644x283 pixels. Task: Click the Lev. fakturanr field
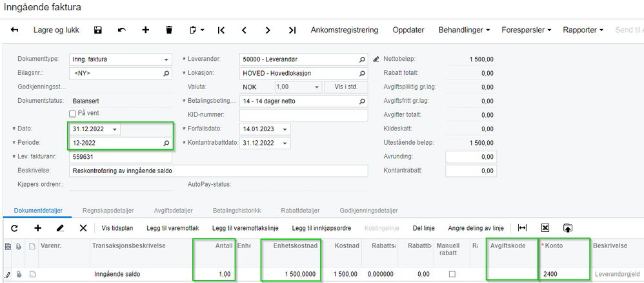[120, 157]
